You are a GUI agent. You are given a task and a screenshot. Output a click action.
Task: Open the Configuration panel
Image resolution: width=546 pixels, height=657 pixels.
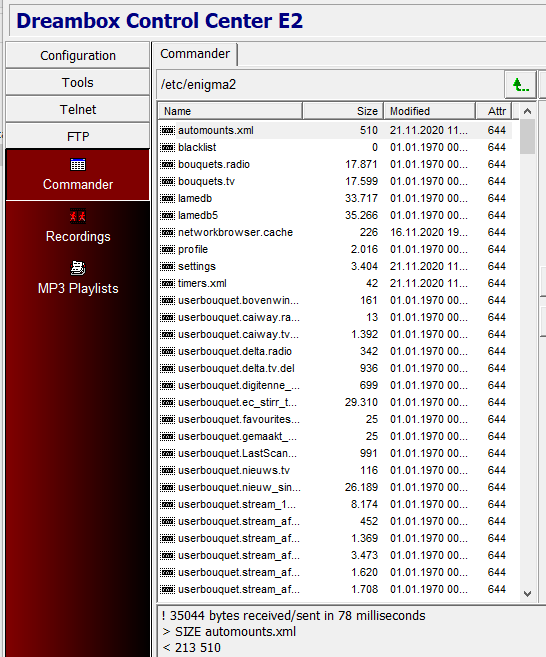pyautogui.click(x=78, y=55)
